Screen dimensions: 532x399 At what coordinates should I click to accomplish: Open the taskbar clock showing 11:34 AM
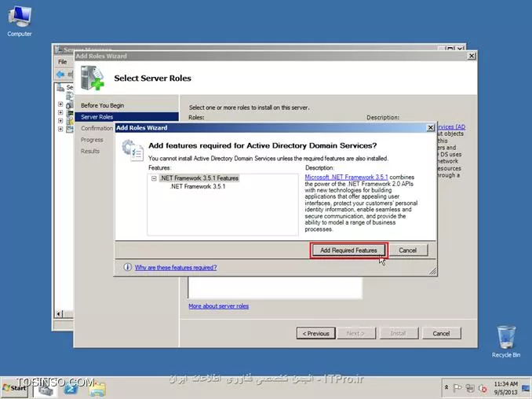point(505,388)
